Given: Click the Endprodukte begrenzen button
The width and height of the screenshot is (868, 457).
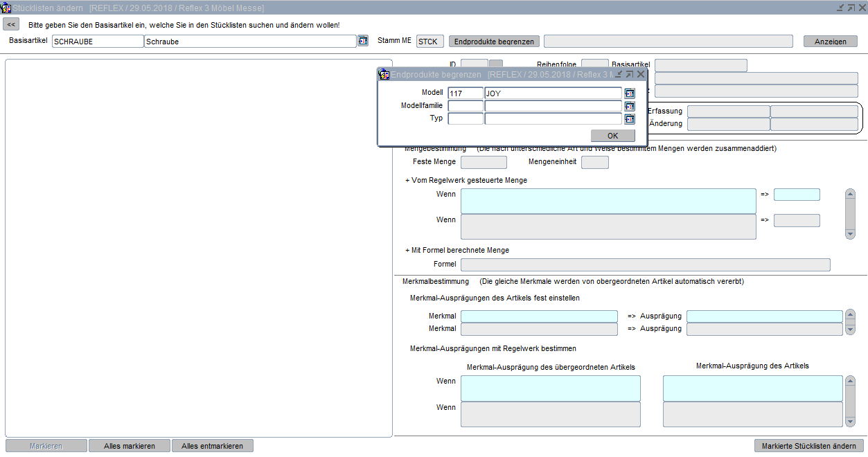Looking at the screenshot, I should pyautogui.click(x=494, y=42).
